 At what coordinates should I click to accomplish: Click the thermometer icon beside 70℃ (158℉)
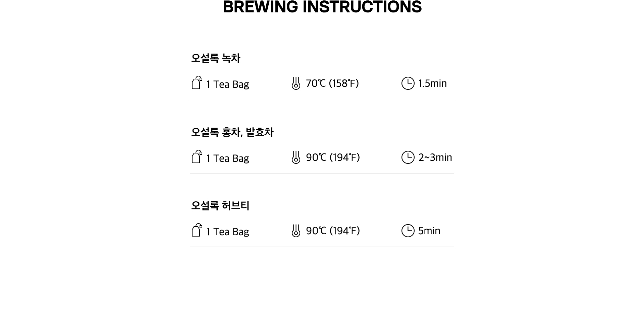(296, 83)
